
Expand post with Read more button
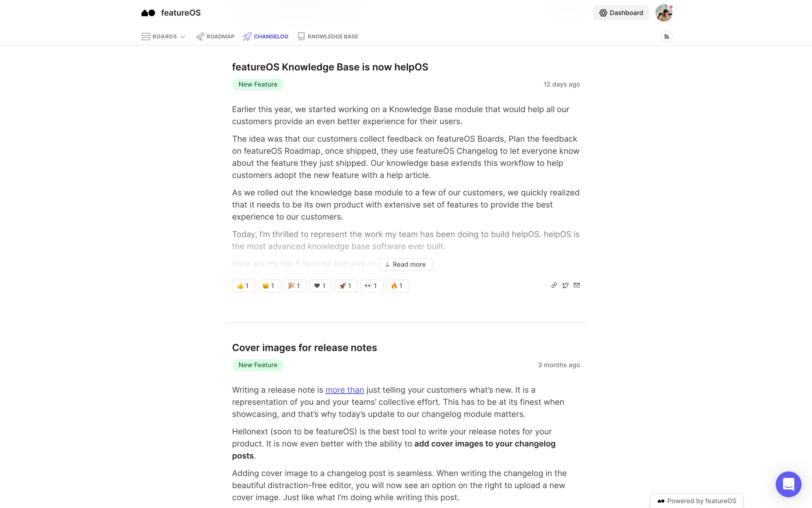pos(406,264)
